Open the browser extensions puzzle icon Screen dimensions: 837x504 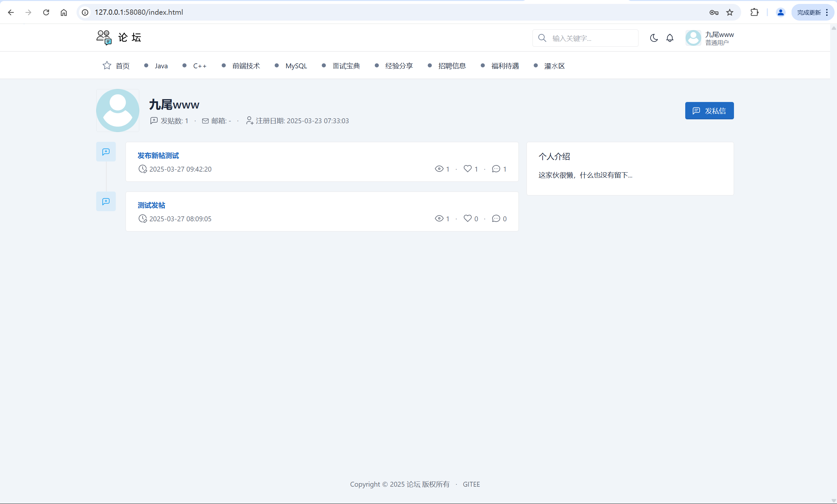point(754,12)
